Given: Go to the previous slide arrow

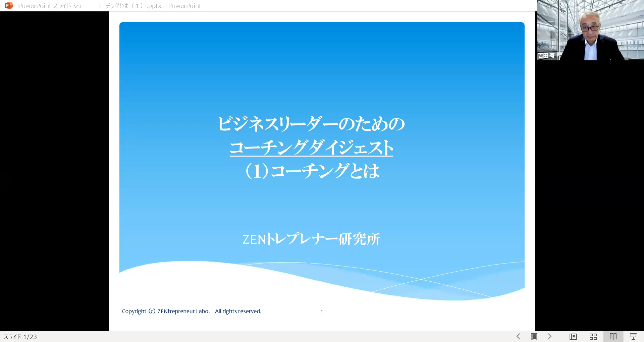Looking at the screenshot, I should tap(518, 336).
